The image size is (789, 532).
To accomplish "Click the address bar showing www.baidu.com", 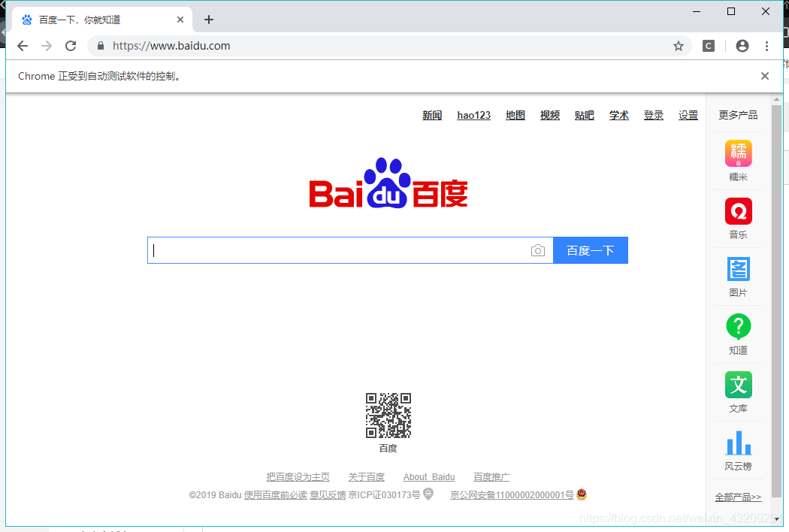I will tap(389, 46).
